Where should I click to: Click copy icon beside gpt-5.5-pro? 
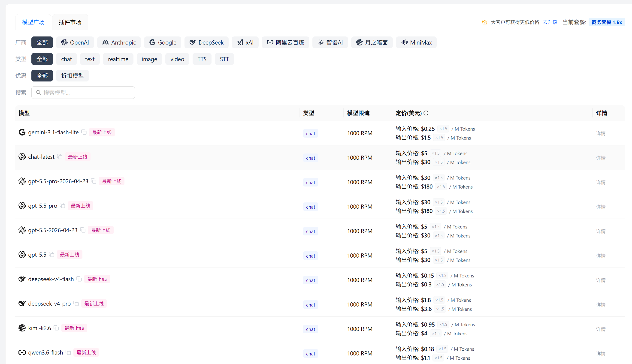(63, 206)
